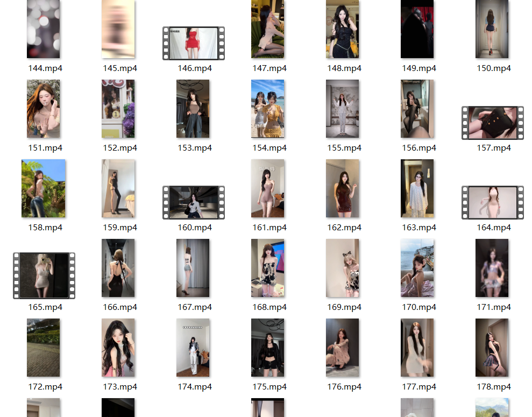532x417 pixels.
Task: Click the 150.mp4 file name label
Action: click(494, 68)
